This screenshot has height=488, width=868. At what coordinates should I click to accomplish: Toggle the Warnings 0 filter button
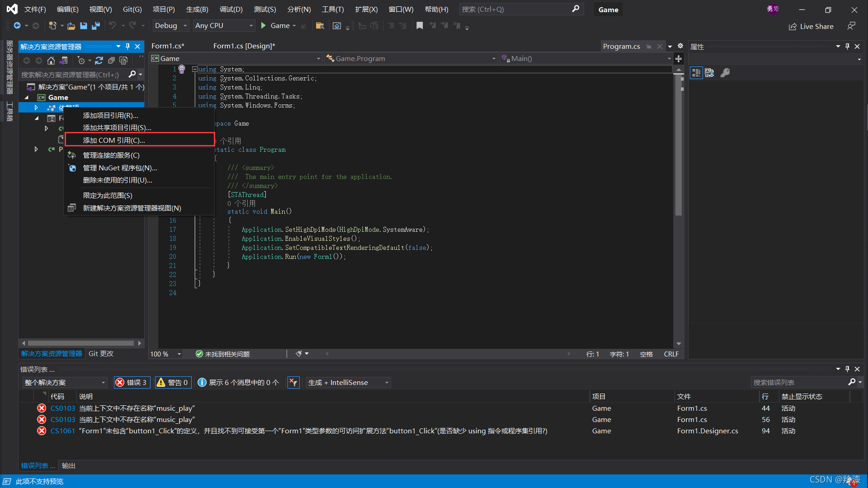tap(173, 383)
